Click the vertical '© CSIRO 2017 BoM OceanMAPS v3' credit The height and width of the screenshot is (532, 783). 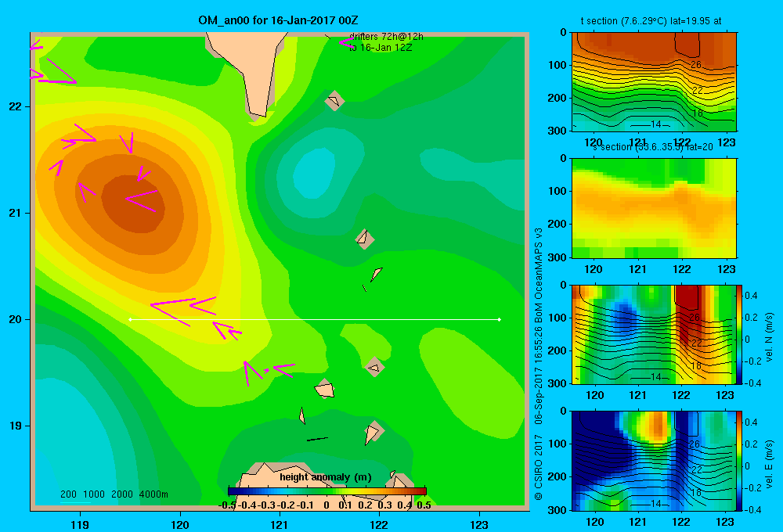pyautogui.click(x=539, y=364)
